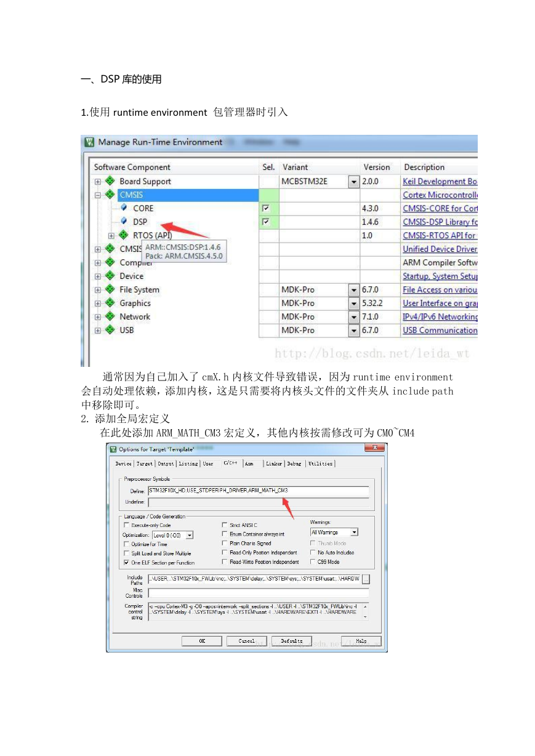Expand the Graphics tree node
This screenshot has width=535, height=756.
[98, 304]
